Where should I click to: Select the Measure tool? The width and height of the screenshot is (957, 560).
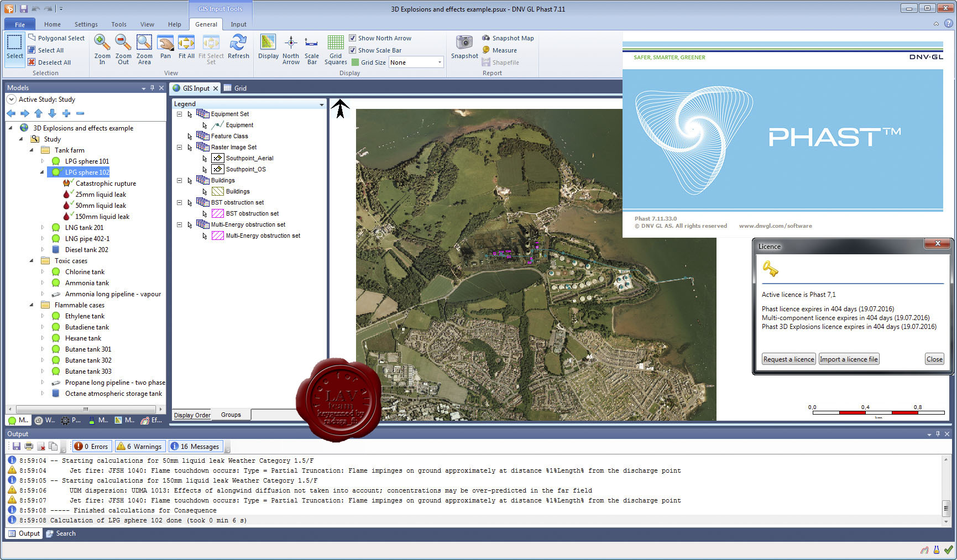pos(499,50)
